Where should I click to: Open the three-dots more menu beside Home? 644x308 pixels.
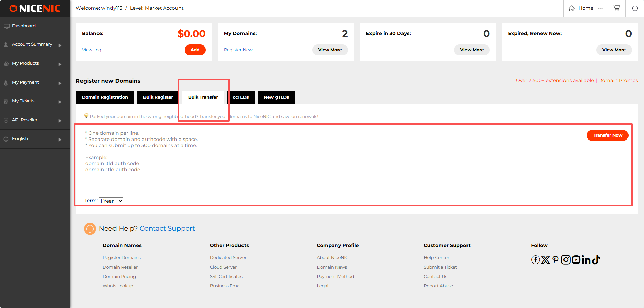600,8
